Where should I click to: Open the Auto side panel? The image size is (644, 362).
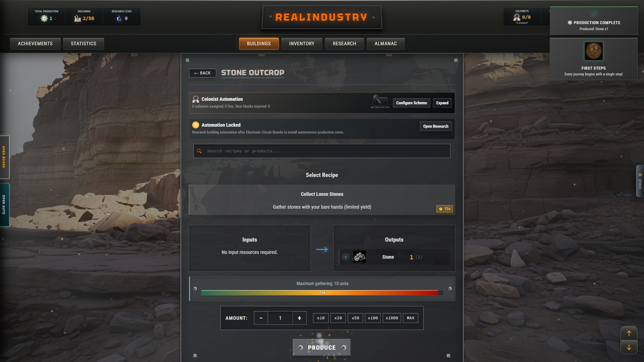(x=4, y=205)
